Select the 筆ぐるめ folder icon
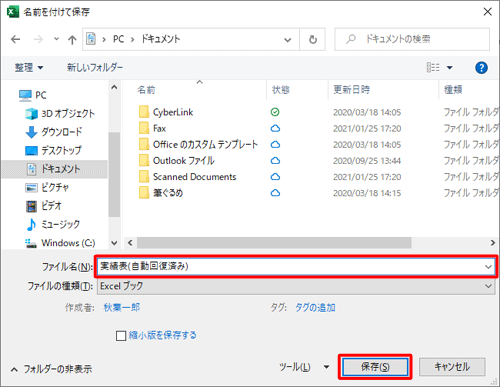 click(144, 193)
